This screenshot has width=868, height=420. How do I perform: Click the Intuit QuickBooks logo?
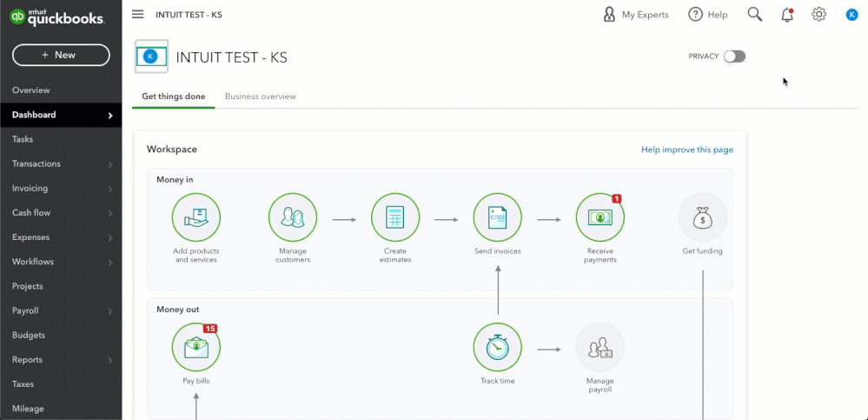point(57,17)
